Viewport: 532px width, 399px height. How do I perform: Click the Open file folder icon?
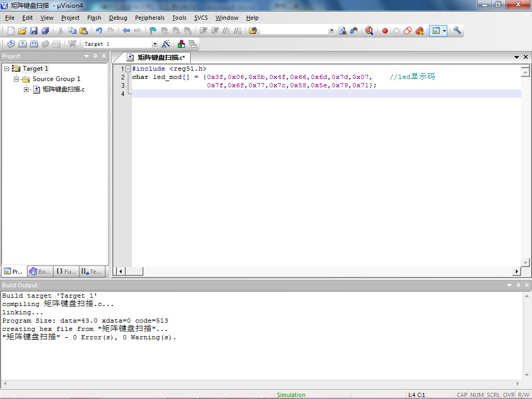point(22,31)
